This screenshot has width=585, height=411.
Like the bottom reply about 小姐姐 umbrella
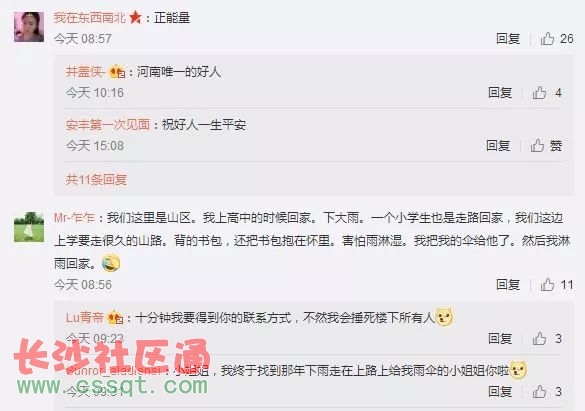pos(539,392)
